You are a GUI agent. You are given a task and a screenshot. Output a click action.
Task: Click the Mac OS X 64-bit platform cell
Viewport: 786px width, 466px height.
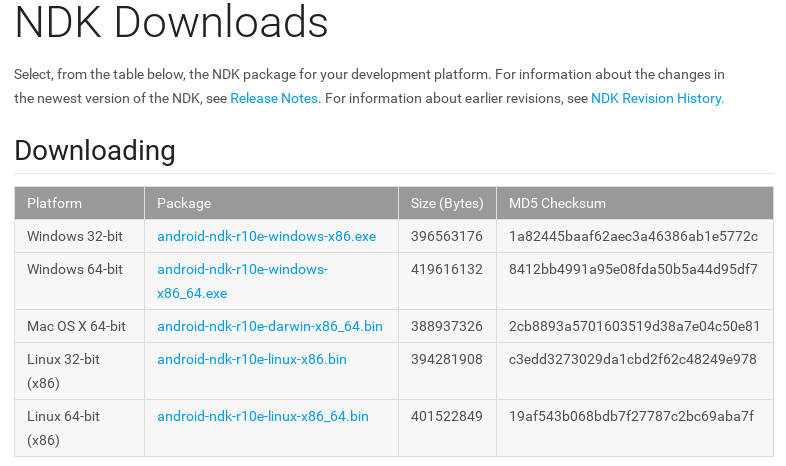tap(77, 326)
